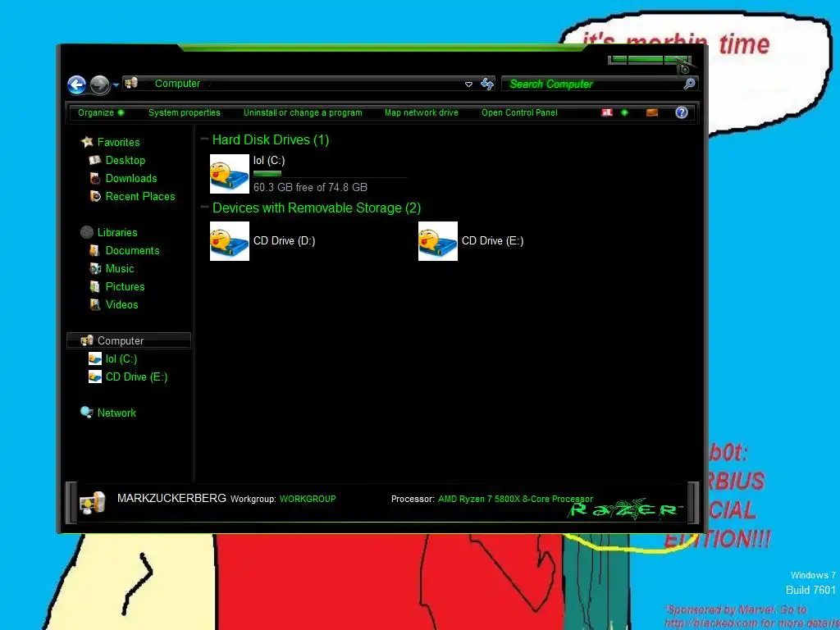Viewport: 840px width, 630px height.
Task: Click the WORKGROUP value in the details pane
Action: (x=308, y=499)
